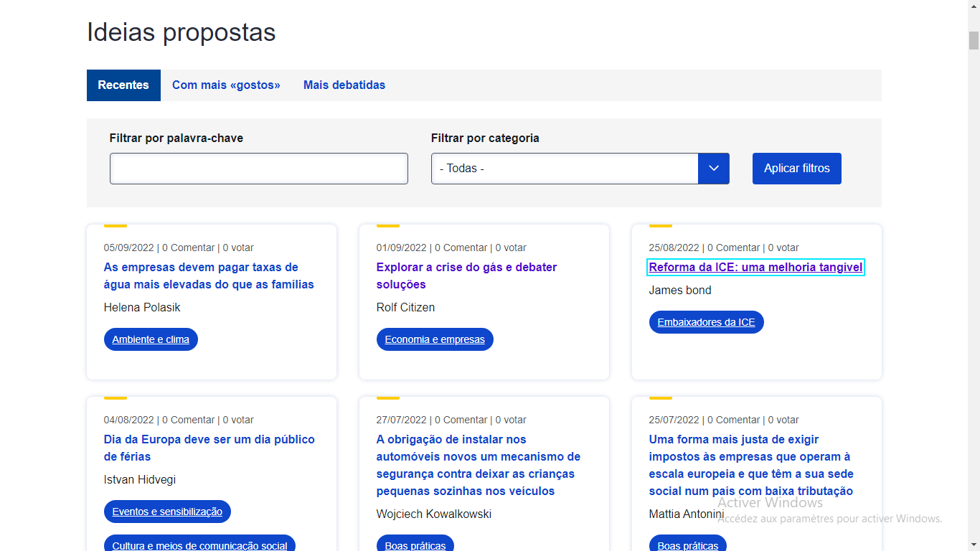
Task: Open idea on fairer corporate taxation
Action: (x=750, y=465)
